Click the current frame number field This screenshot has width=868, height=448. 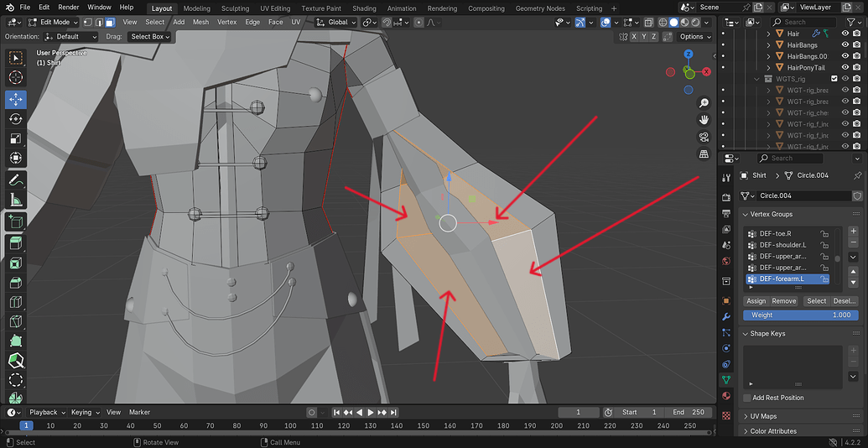point(579,413)
